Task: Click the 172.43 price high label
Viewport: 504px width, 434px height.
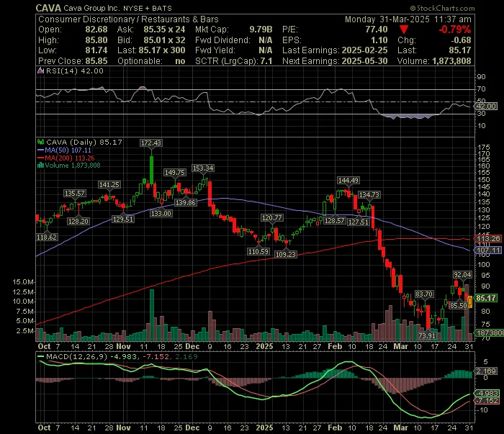Action: coord(150,143)
